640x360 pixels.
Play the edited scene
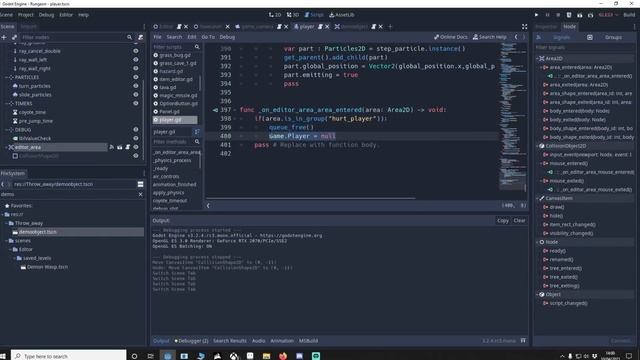(x=580, y=15)
